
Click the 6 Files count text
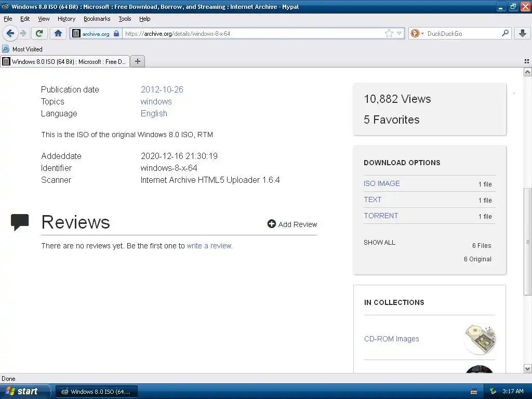tap(482, 245)
